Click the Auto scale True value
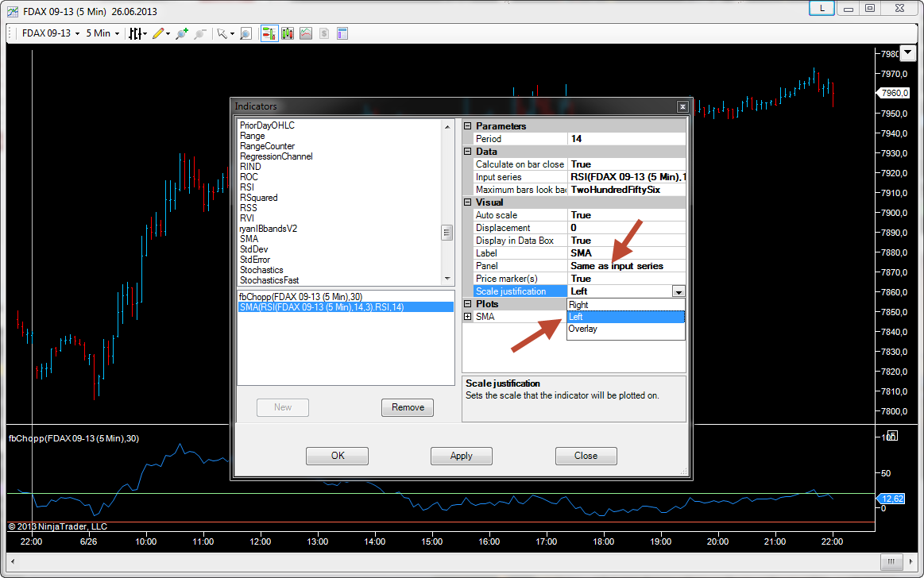 (x=627, y=215)
